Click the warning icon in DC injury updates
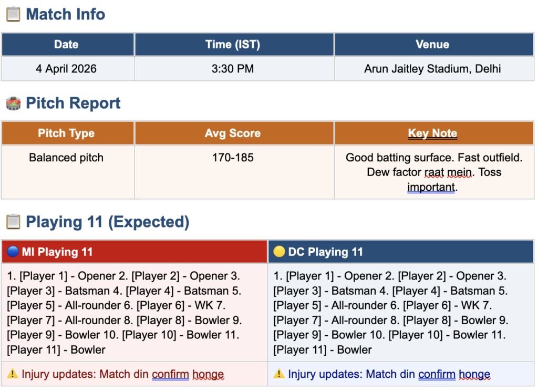538x392 pixels. (x=279, y=374)
